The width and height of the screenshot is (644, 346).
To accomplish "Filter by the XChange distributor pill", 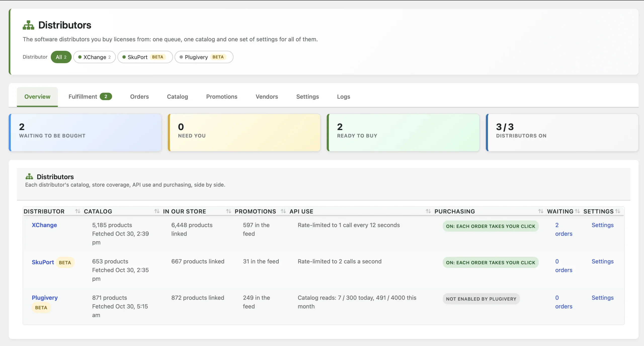I will [x=95, y=57].
